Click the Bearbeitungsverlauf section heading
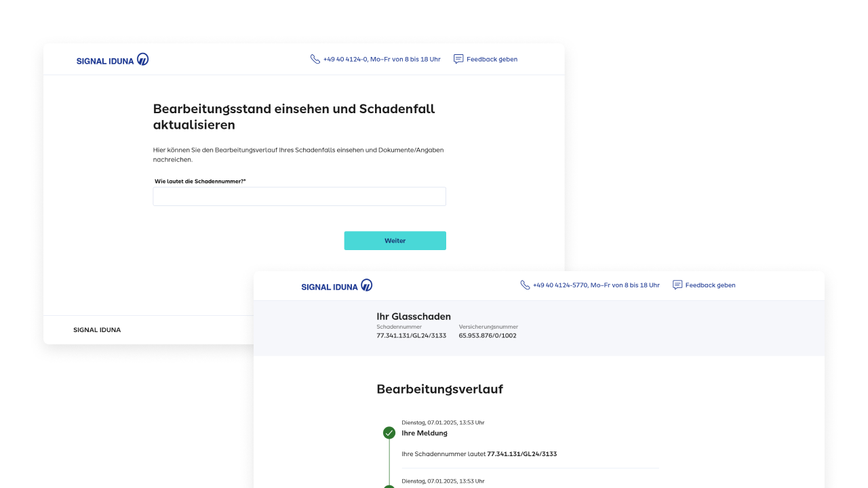 pos(439,389)
